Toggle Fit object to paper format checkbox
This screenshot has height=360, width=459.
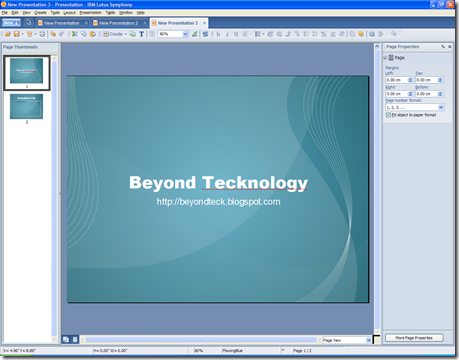pyautogui.click(x=388, y=115)
